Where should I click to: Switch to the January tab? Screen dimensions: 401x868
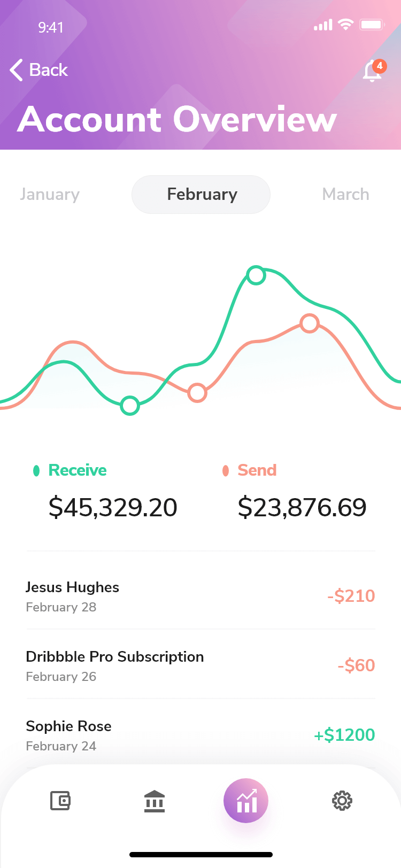pos(50,195)
